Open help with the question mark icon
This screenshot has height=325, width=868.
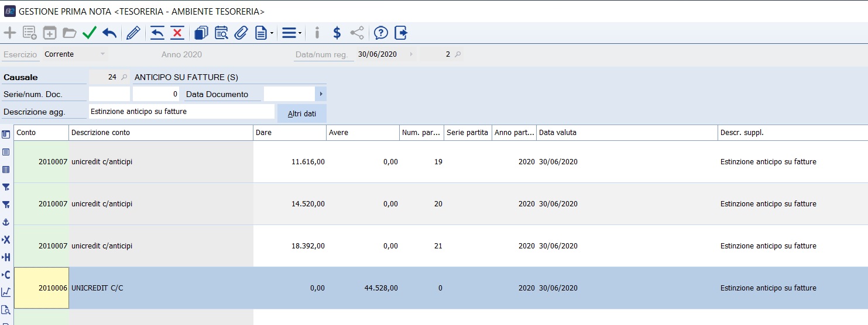[381, 33]
